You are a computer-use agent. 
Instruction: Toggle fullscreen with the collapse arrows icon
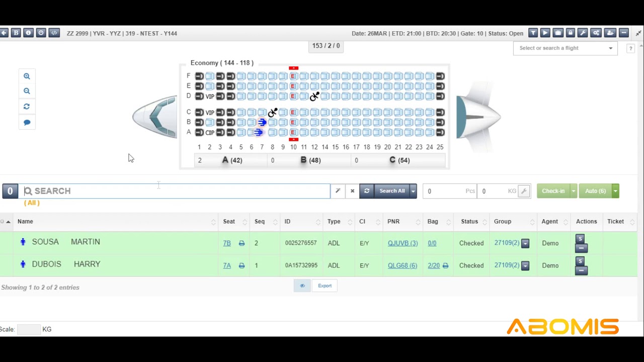(x=638, y=33)
